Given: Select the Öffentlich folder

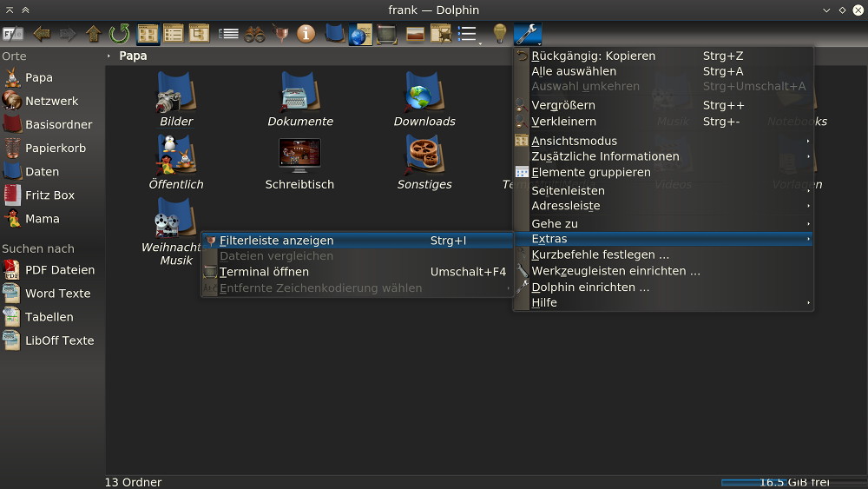Looking at the screenshot, I should (x=176, y=162).
